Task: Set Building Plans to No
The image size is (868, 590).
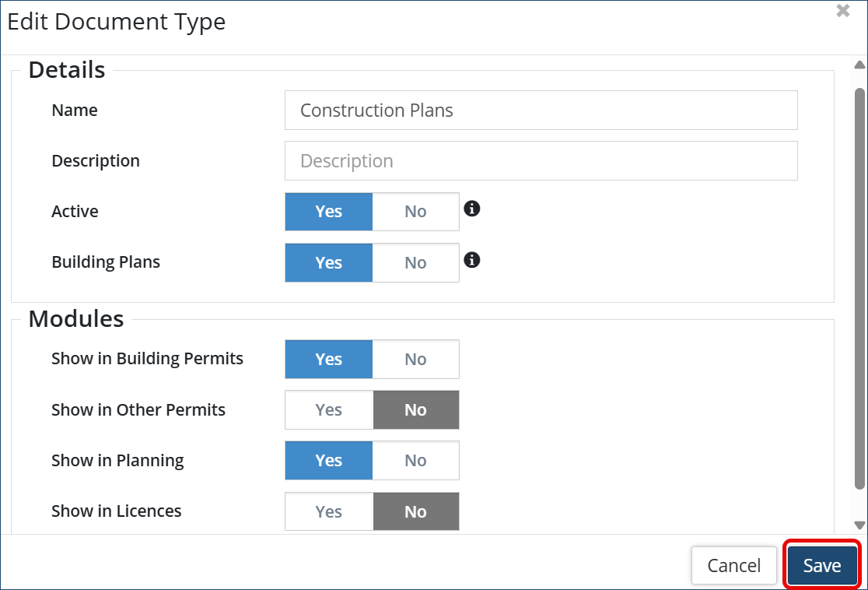Action: click(x=415, y=262)
